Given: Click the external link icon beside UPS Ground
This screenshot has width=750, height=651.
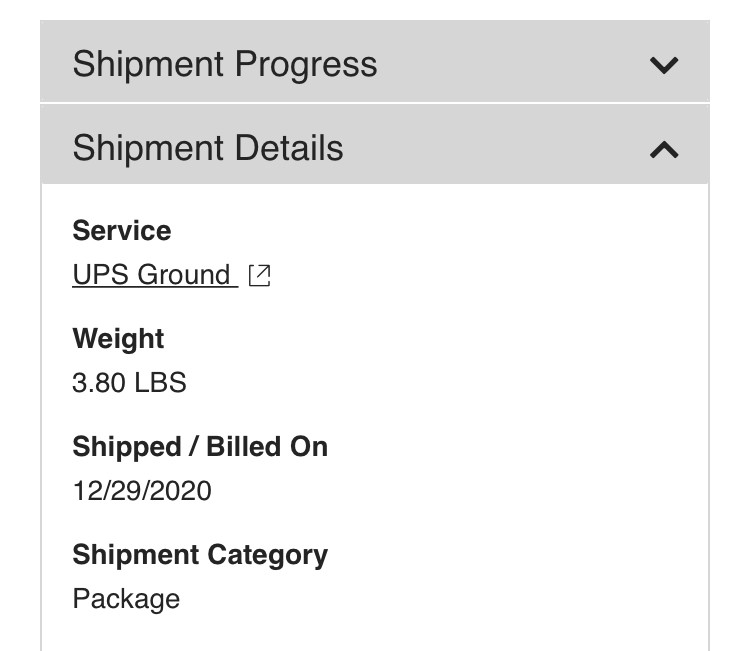Looking at the screenshot, I should click(260, 276).
